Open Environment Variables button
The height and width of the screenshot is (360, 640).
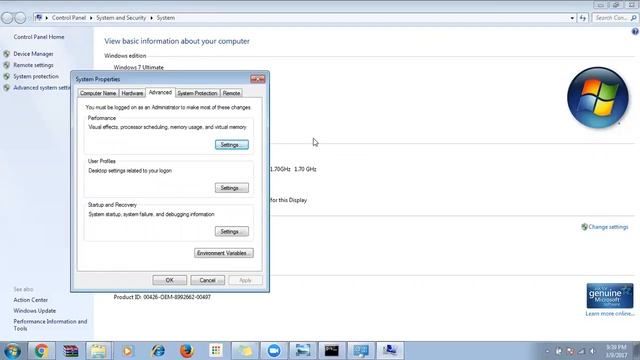(224, 253)
